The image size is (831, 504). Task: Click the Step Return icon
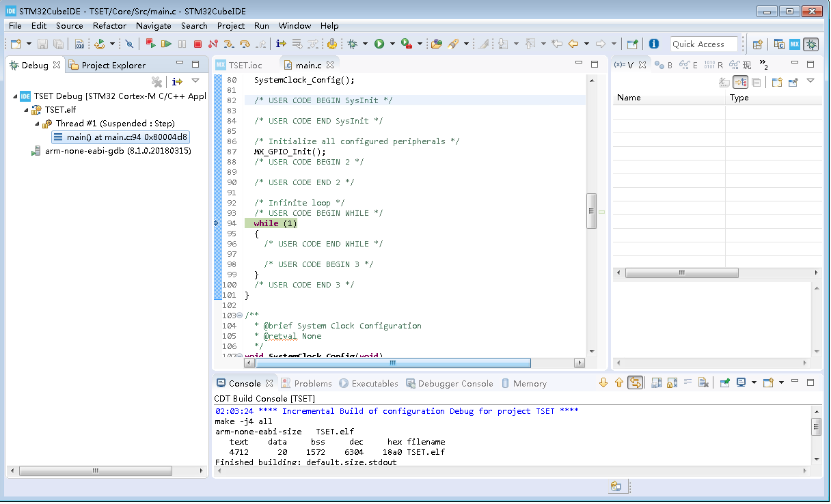click(260, 44)
